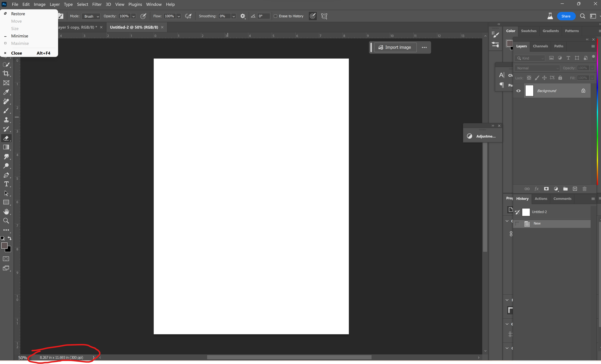Select the Eyedropper tool
Screen dimensions: 601x364
[x=6, y=92]
